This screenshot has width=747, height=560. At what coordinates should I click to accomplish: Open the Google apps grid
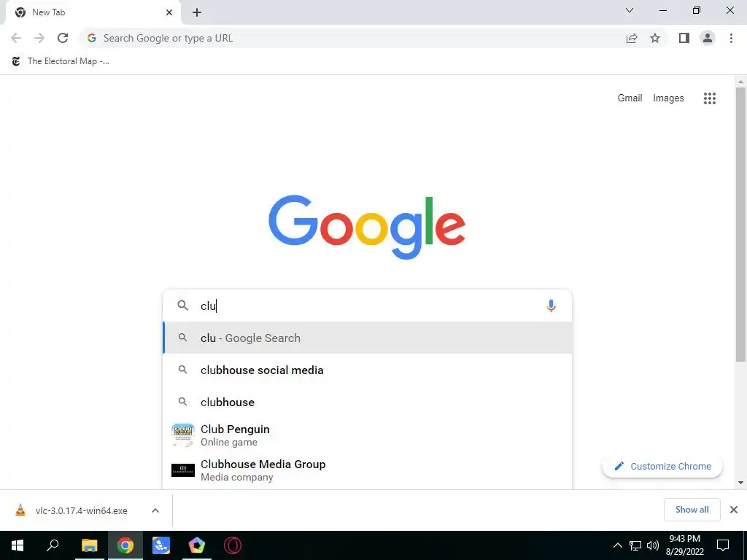710,98
